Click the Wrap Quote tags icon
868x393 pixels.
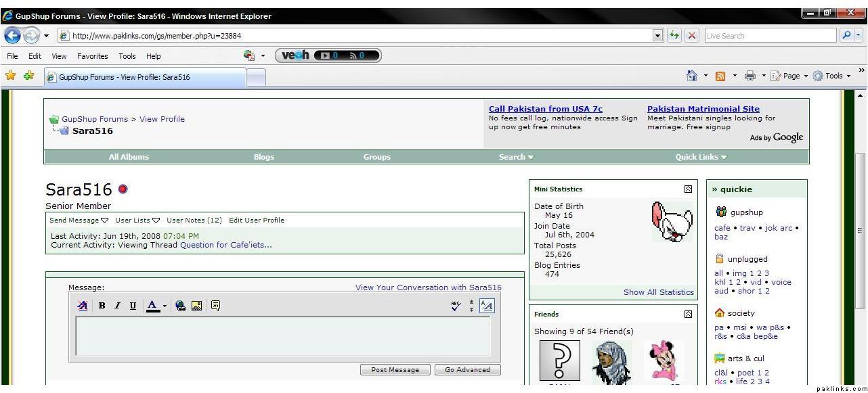click(x=215, y=306)
